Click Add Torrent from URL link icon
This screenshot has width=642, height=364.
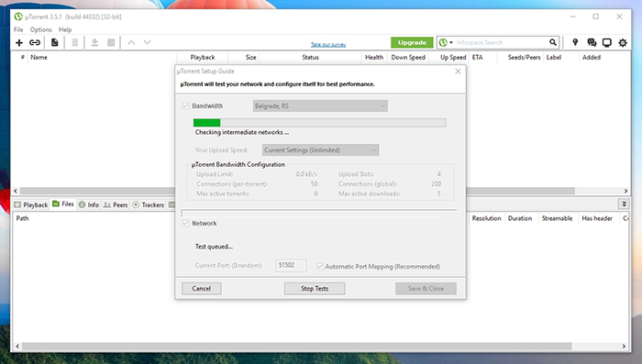pyautogui.click(x=35, y=42)
